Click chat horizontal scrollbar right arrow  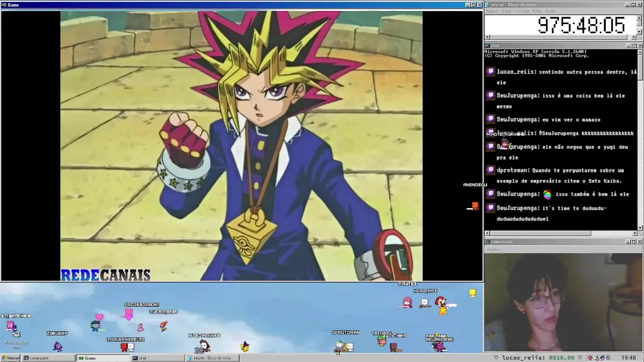tap(634, 233)
